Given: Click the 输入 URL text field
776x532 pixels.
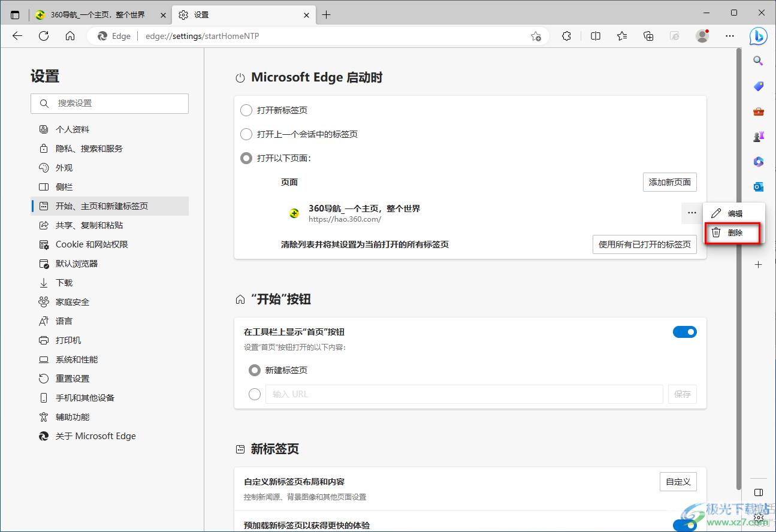Looking at the screenshot, I should click(x=464, y=394).
